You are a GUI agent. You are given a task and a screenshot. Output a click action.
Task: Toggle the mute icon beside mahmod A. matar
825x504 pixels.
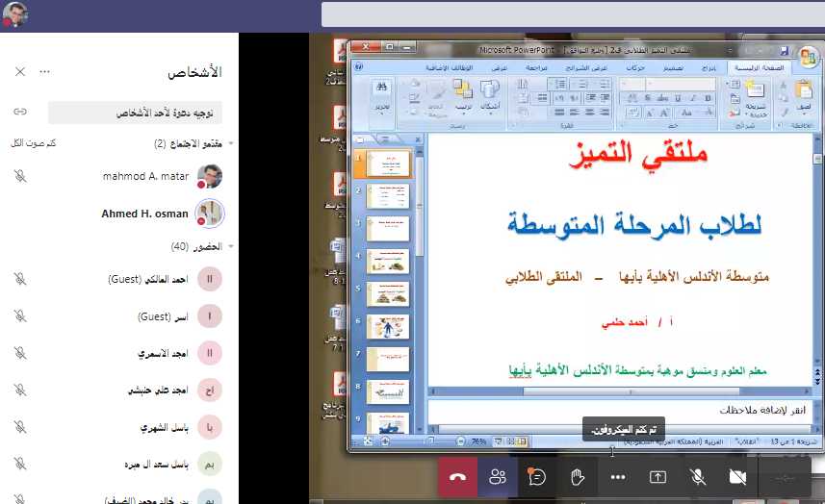pos(19,176)
